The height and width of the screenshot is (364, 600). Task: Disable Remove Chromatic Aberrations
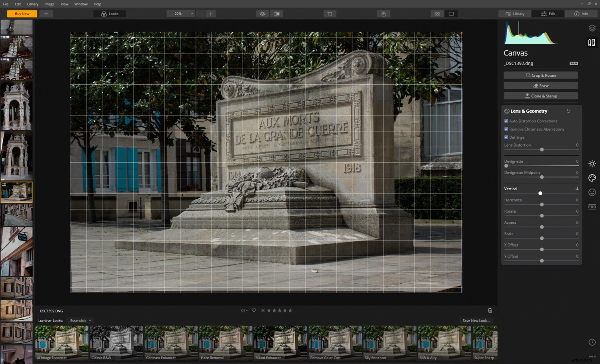tap(506, 129)
